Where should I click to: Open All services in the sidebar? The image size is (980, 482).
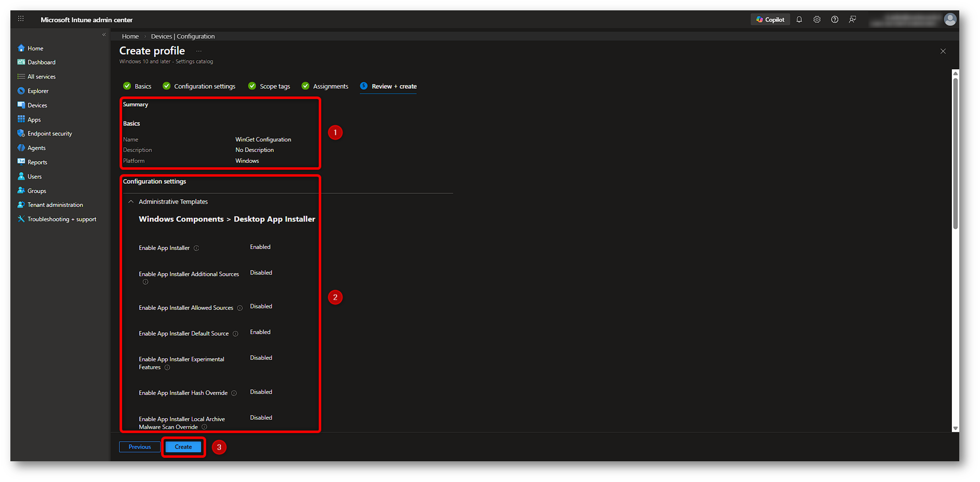37,77
